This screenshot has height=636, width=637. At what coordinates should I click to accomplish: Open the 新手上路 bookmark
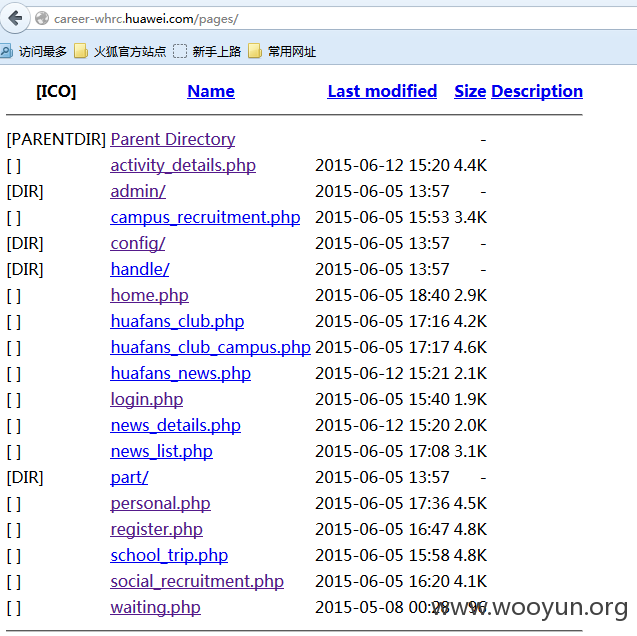[207, 52]
